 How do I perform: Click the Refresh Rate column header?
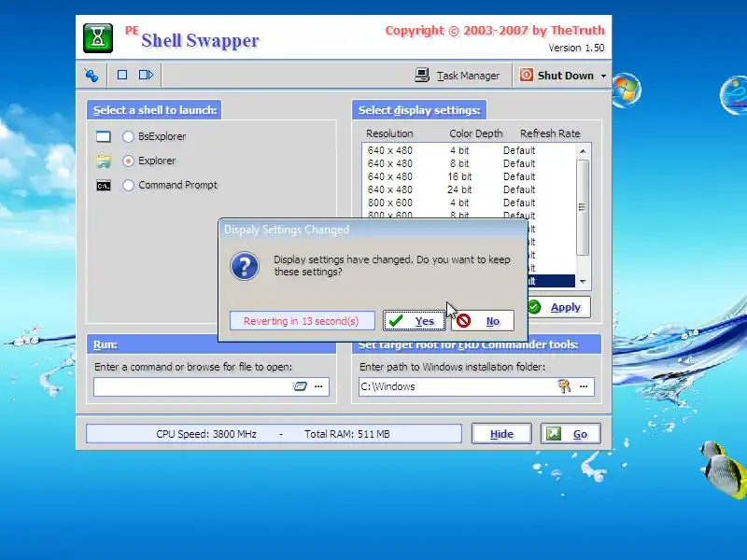(x=550, y=133)
